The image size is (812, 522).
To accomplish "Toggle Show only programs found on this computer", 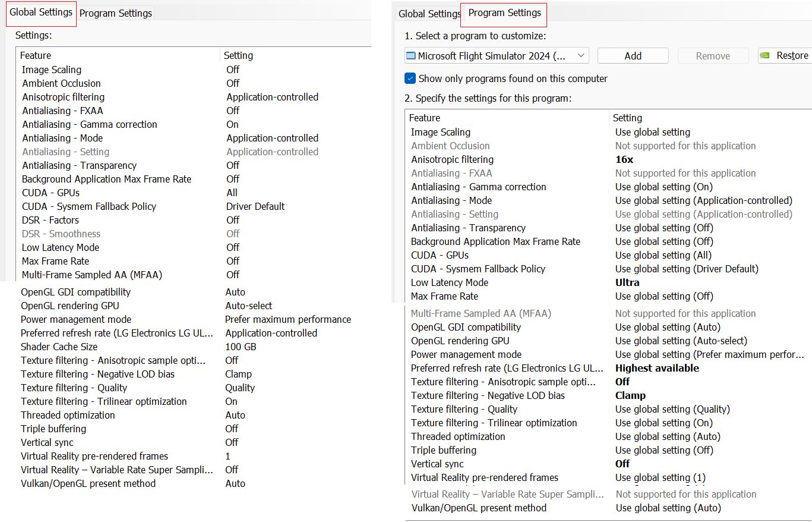I will click(410, 78).
